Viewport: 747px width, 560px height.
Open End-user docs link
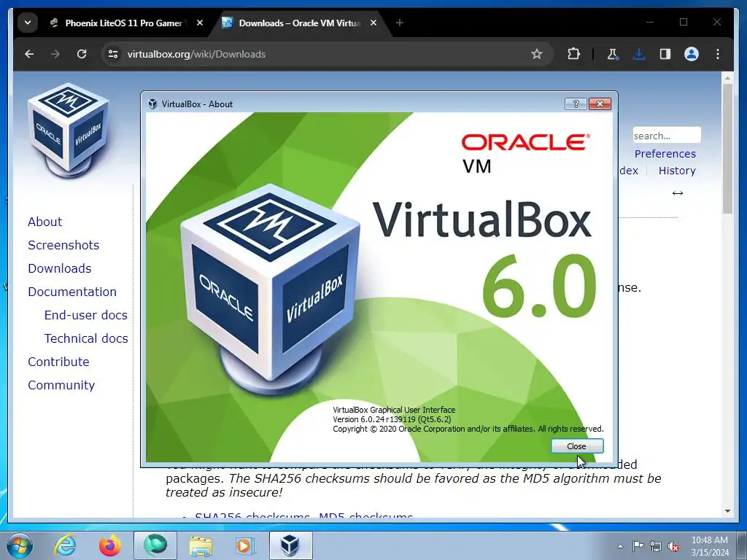pyautogui.click(x=86, y=315)
